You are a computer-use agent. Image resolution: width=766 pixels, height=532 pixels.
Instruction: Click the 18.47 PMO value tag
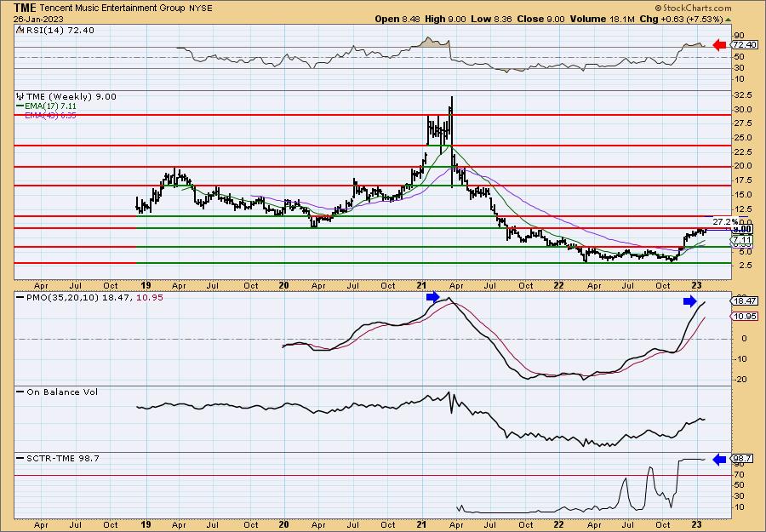pos(745,301)
